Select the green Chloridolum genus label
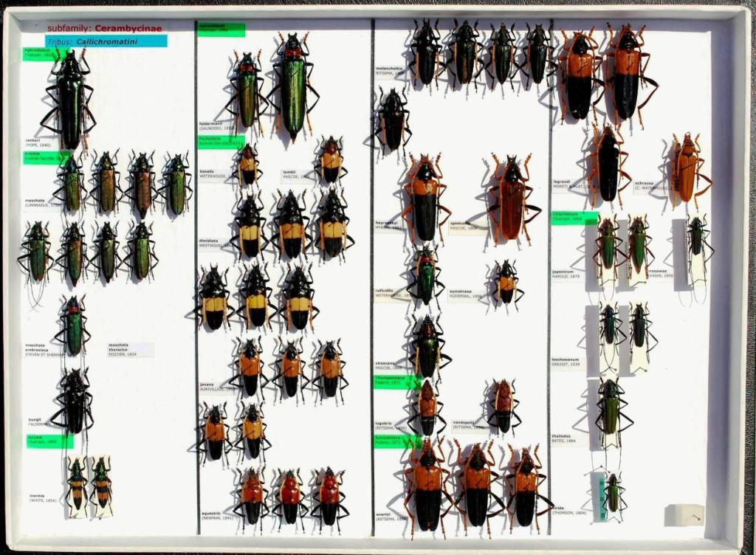Screen dimensions: 756x555 click(x=574, y=218)
